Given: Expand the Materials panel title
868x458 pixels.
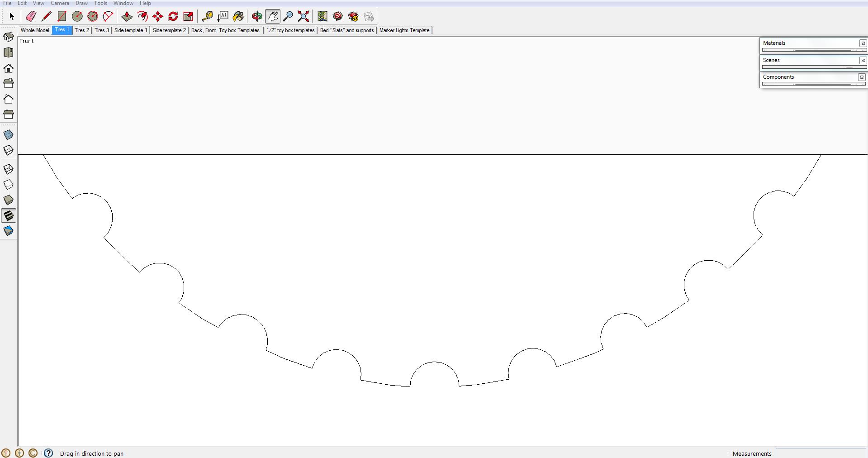Looking at the screenshot, I should pos(774,43).
